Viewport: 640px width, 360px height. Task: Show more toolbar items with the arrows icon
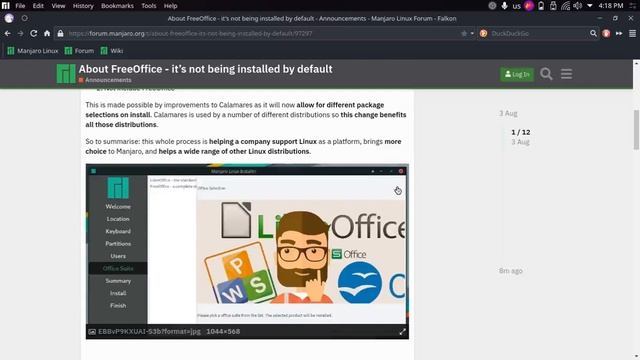619,33
